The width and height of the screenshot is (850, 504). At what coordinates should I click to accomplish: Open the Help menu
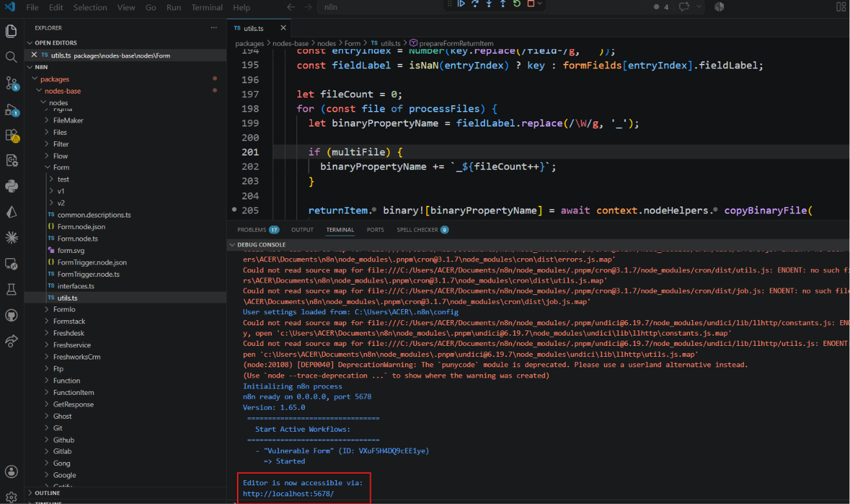(x=242, y=7)
